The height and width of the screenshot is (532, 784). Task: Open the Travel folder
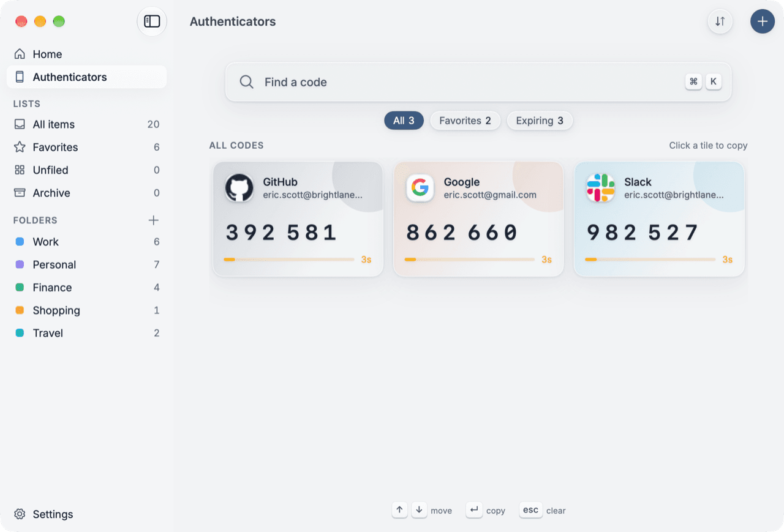86,333
